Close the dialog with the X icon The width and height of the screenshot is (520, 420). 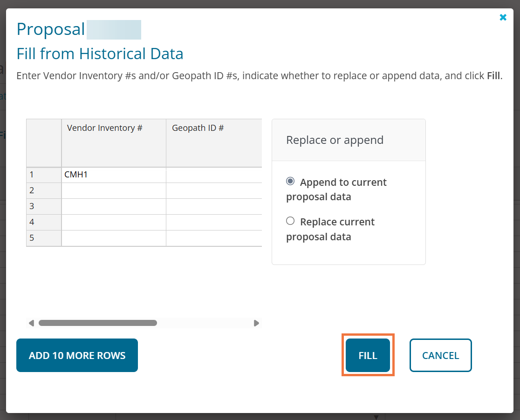(503, 17)
